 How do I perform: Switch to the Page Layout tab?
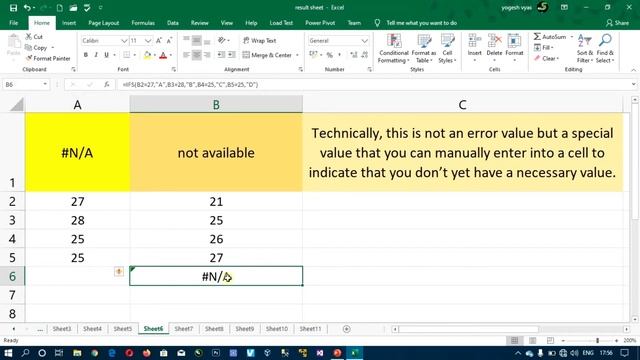(x=104, y=23)
